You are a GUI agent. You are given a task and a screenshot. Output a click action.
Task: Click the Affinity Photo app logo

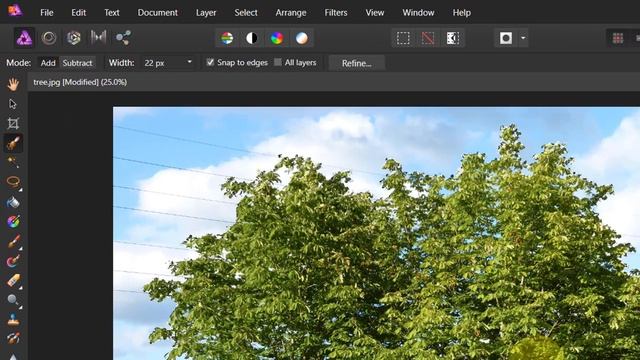(15, 10)
